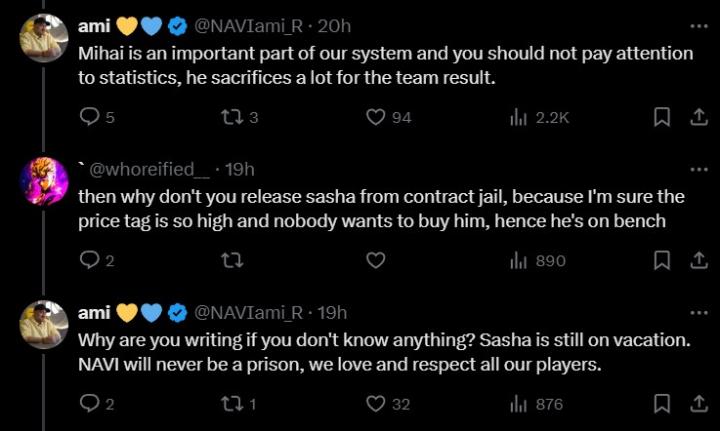
Task: Like whoreified__'s contract jail tweet
Action: click(x=376, y=260)
